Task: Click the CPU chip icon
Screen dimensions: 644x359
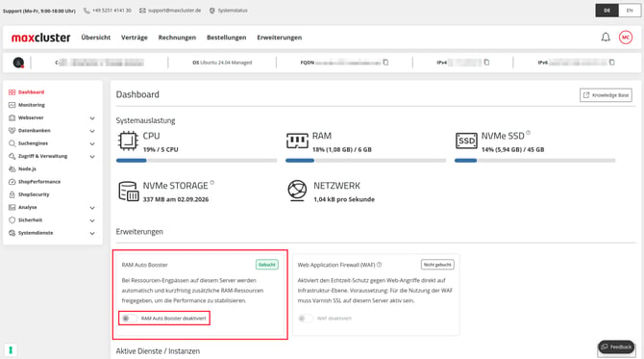Action: click(128, 141)
